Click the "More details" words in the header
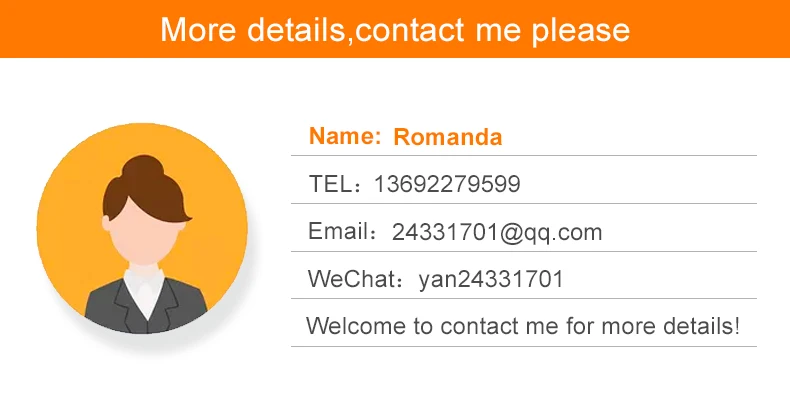 (x=251, y=29)
